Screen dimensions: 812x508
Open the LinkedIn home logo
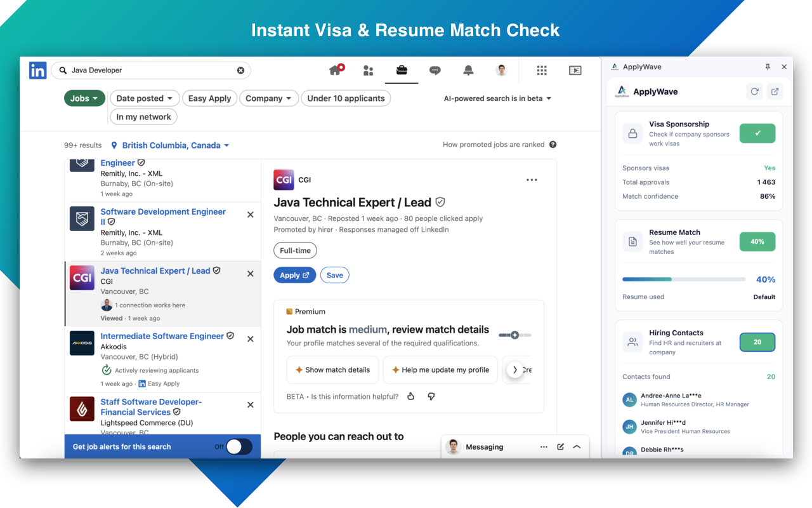point(38,70)
